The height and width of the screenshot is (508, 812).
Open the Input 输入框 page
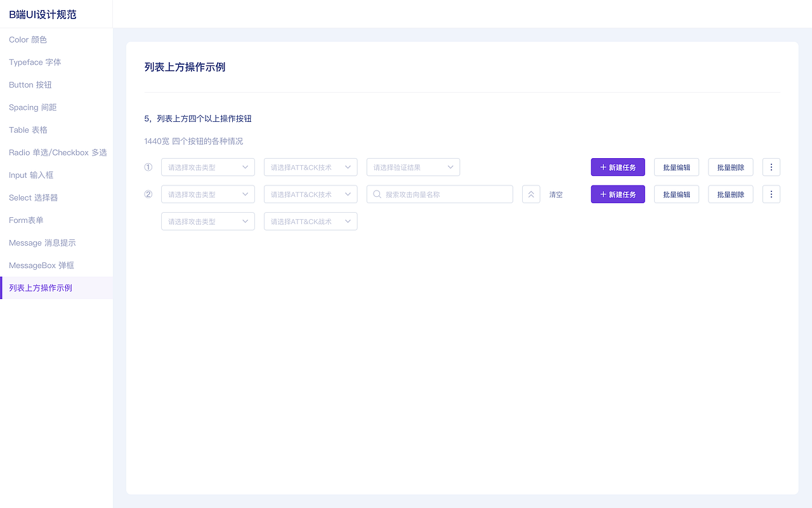(30, 175)
